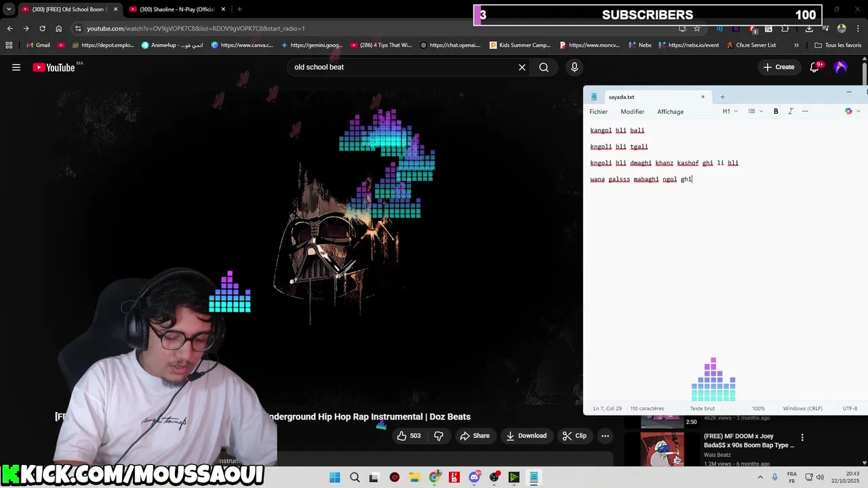Bookmark this page with star icon

696,28
